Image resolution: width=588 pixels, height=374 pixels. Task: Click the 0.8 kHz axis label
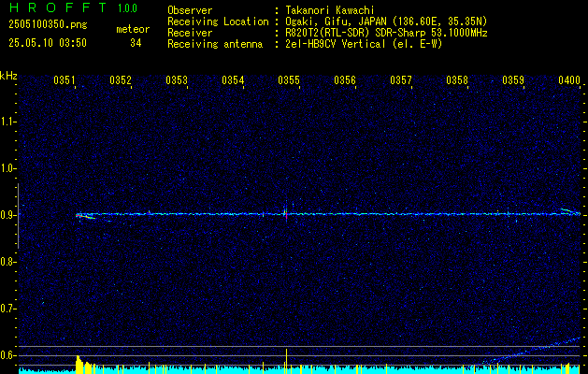coord(8,262)
